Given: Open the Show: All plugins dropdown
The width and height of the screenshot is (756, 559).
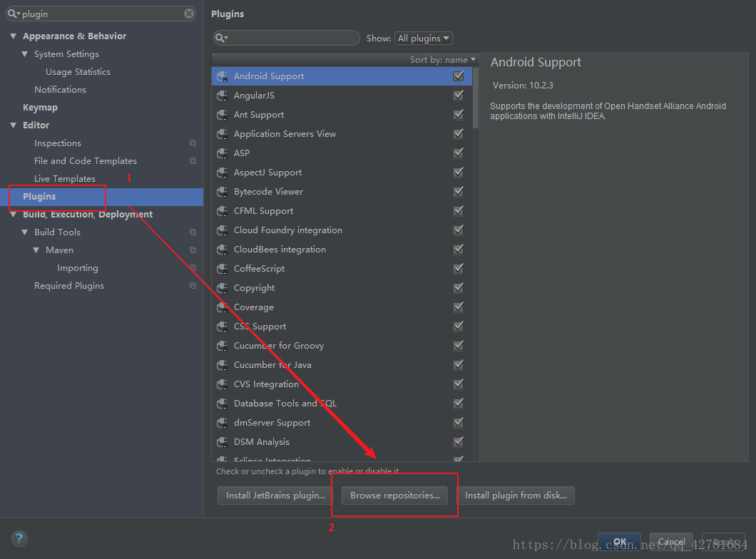Looking at the screenshot, I should 424,38.
